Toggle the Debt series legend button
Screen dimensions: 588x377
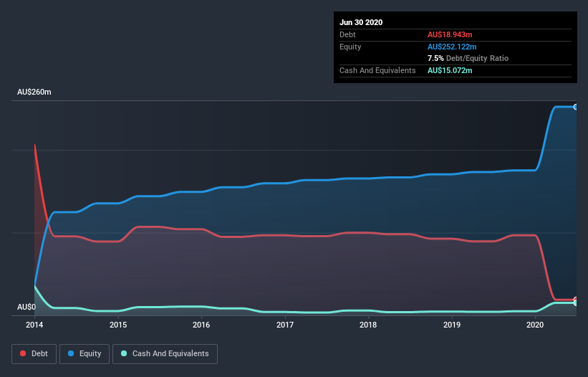click(x=34, y=354)
